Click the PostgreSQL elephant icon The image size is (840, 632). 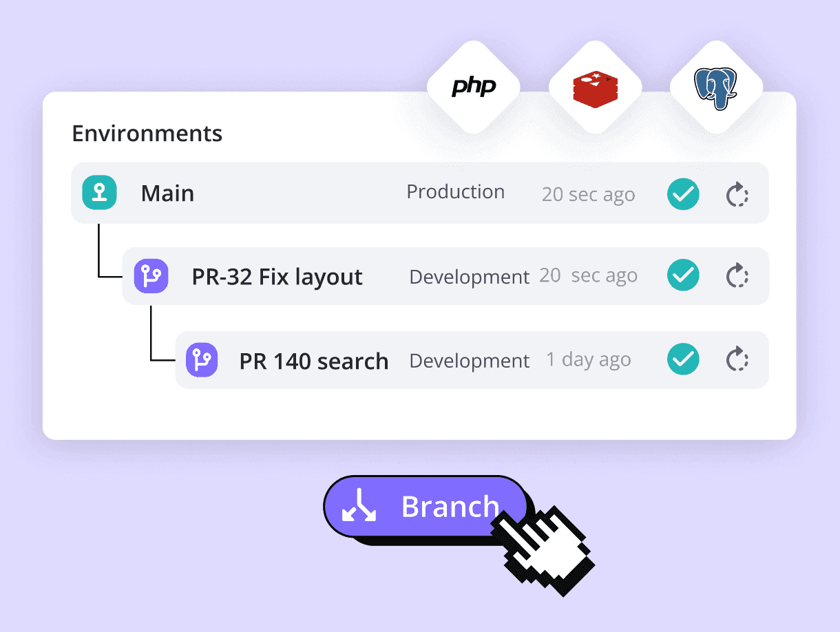click(x=716, y=88)
